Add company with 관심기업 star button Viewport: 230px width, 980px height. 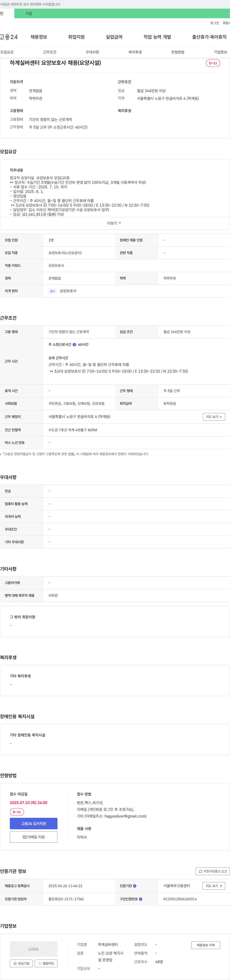(x=21, y=964)
